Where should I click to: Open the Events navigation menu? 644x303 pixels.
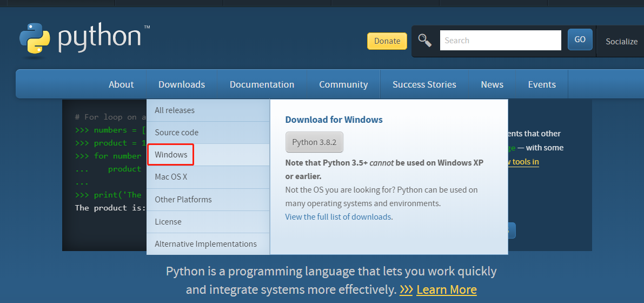click(x=542, y=84)
